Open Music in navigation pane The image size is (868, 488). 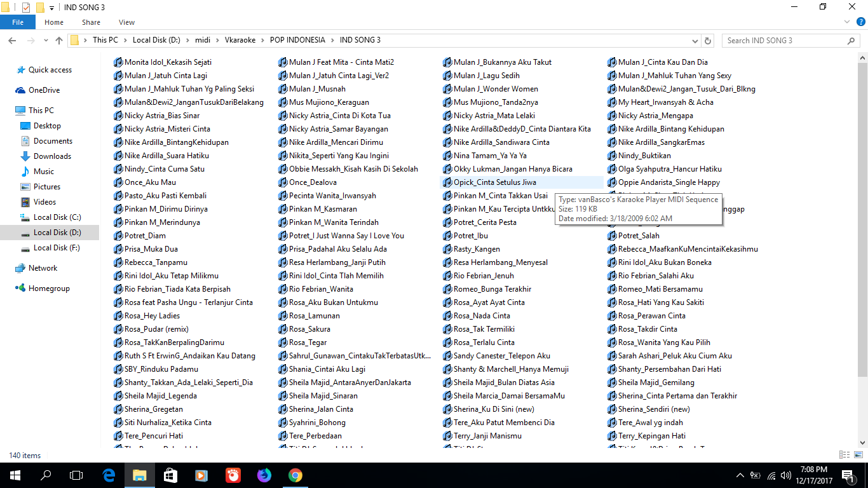pyautogui.click(x=43, y=172)
